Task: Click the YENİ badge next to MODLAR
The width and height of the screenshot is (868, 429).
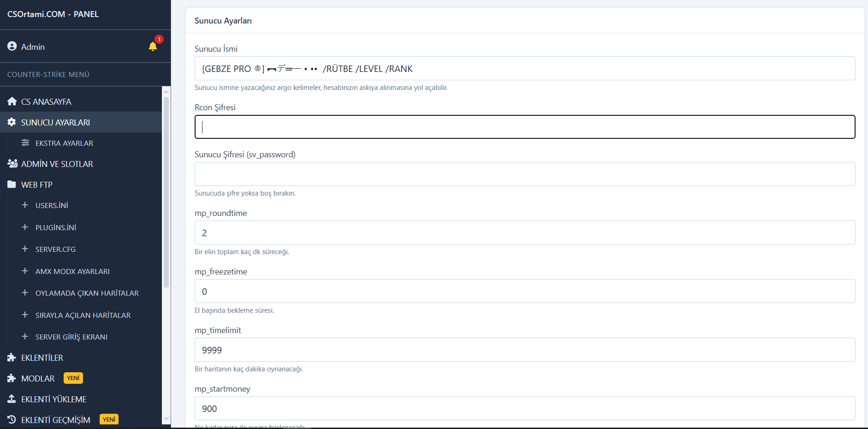Action: point(73,378)
